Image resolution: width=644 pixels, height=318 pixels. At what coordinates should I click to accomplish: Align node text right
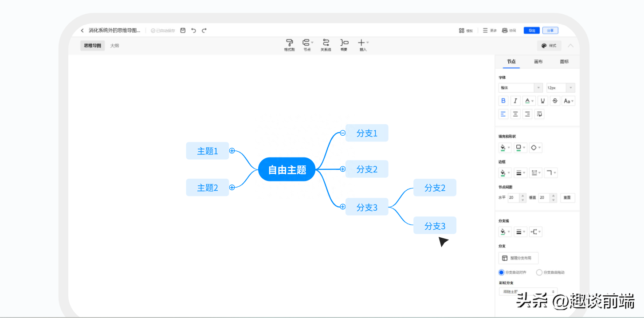(527, 114)
